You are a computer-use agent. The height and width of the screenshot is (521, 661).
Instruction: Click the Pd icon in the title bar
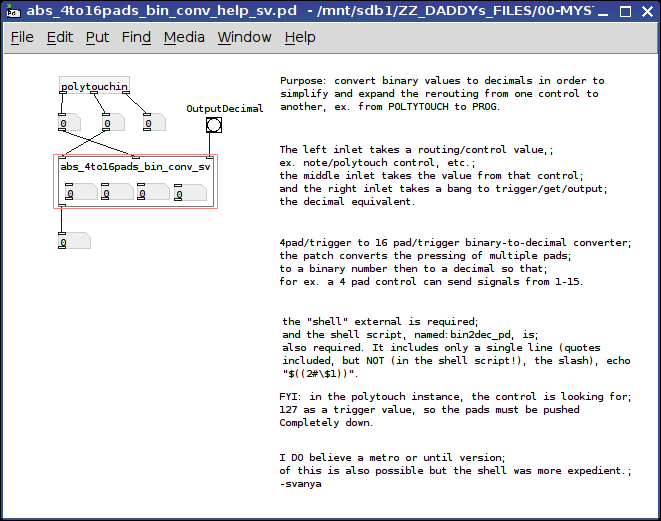pyautogui.click(x=13, y=11)
